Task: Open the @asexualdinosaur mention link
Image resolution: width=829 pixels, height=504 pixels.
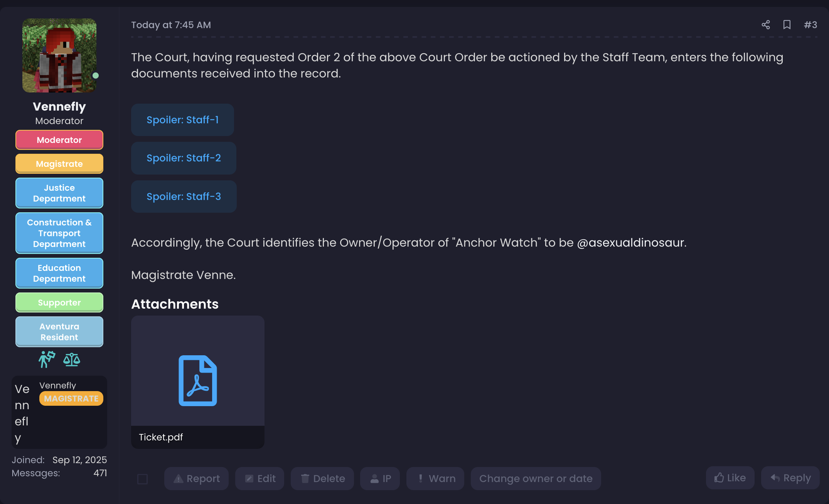Action: (631, 243)
